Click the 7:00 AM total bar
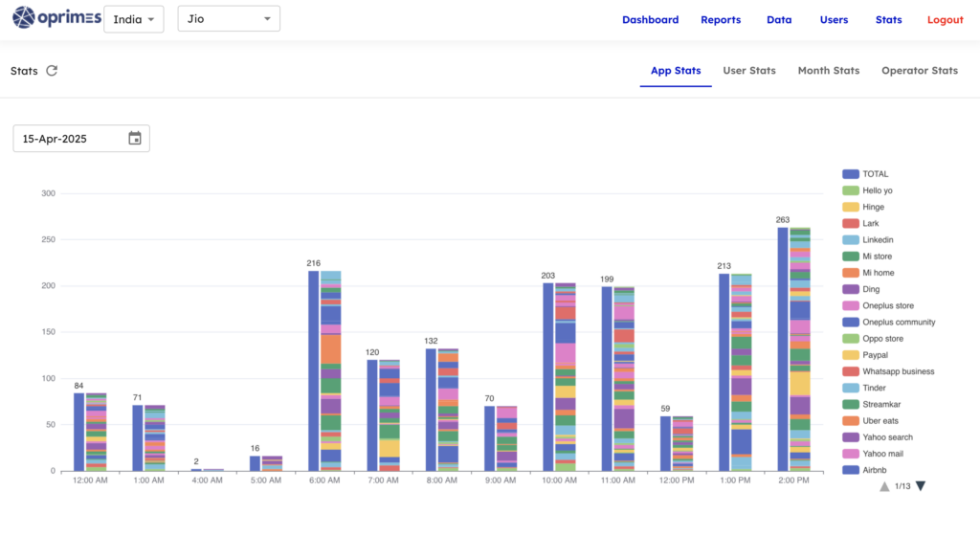The width and height of the screenshot is (980, 536). pos(372,415)
